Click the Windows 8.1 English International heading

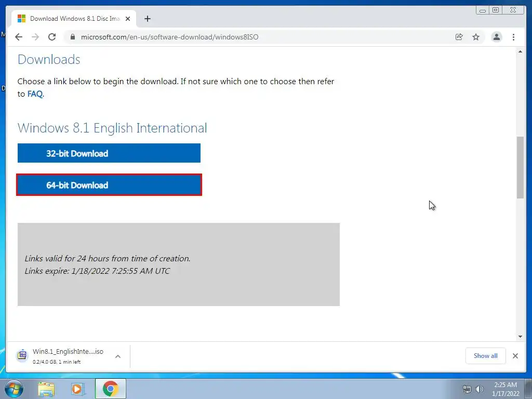point(112,128)
